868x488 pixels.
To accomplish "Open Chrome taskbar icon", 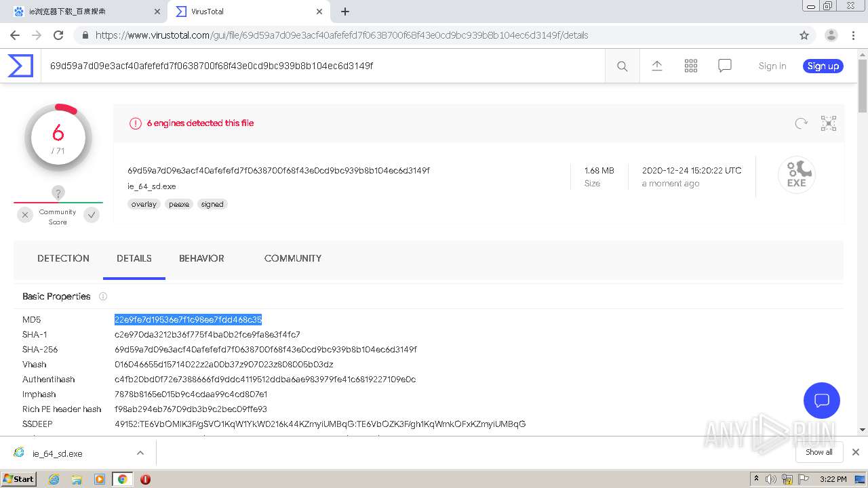I will [122, 479].
